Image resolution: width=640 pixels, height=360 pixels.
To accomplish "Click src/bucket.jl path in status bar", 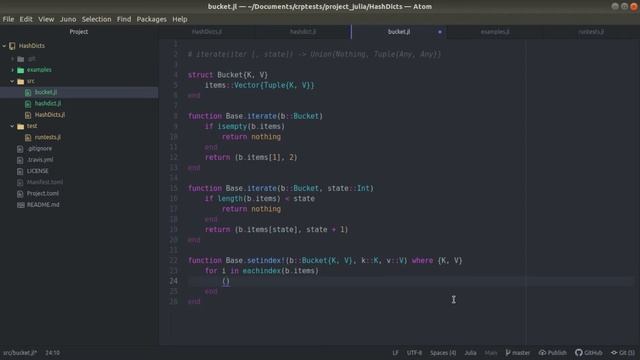I will tap(20, 353).
